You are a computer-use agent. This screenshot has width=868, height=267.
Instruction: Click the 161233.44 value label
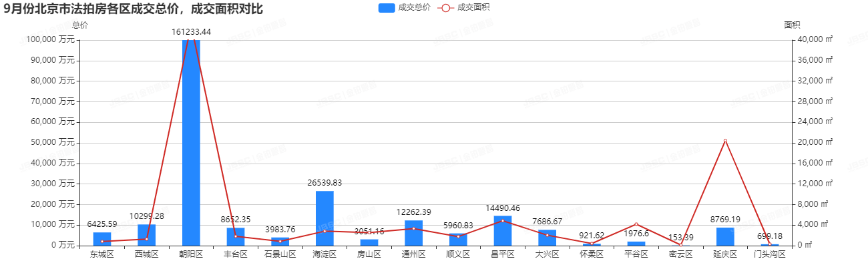(x=191, y=31)
